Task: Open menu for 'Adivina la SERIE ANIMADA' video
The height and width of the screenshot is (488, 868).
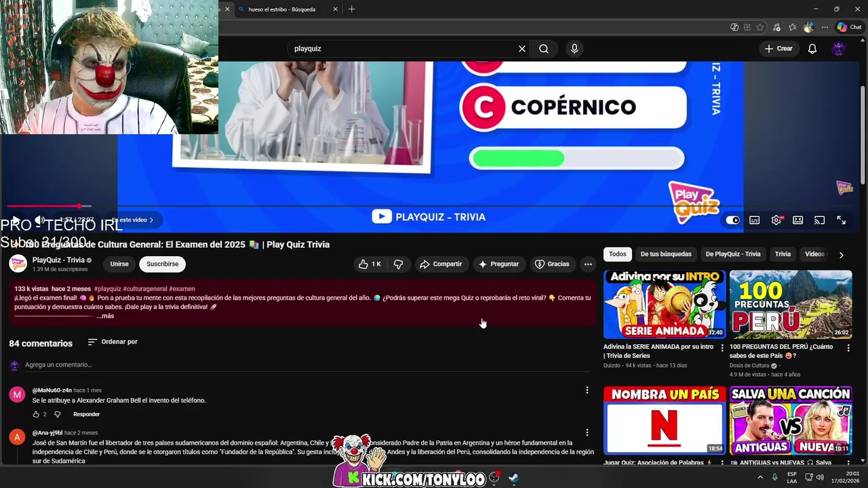Action: click(722, 348)
